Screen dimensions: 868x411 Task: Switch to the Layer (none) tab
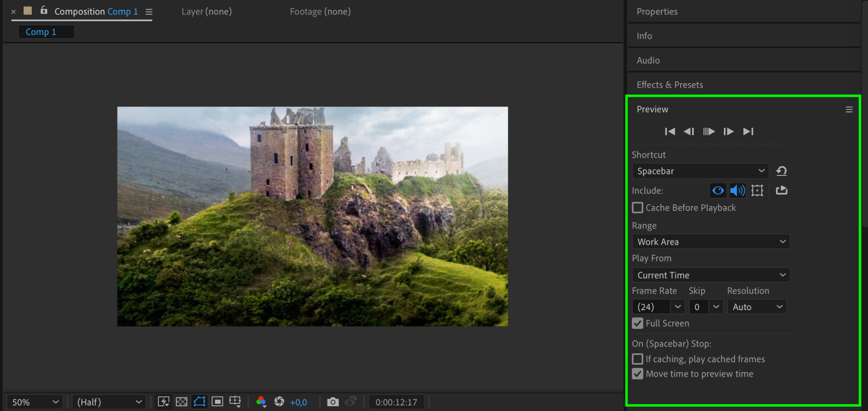coord(206,12)
